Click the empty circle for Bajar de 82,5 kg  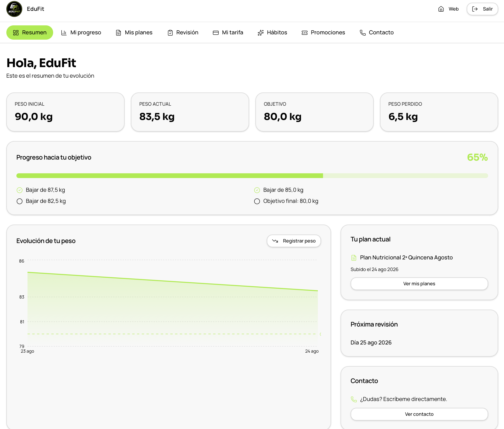tap(20, 201)
